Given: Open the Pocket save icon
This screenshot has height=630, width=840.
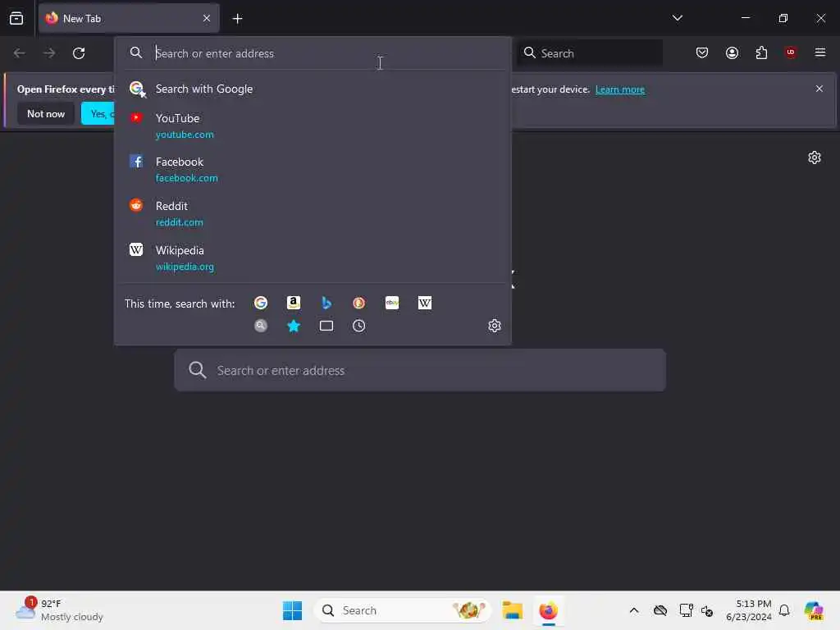Looking at the screenshot, I should (x=702, y=52).
